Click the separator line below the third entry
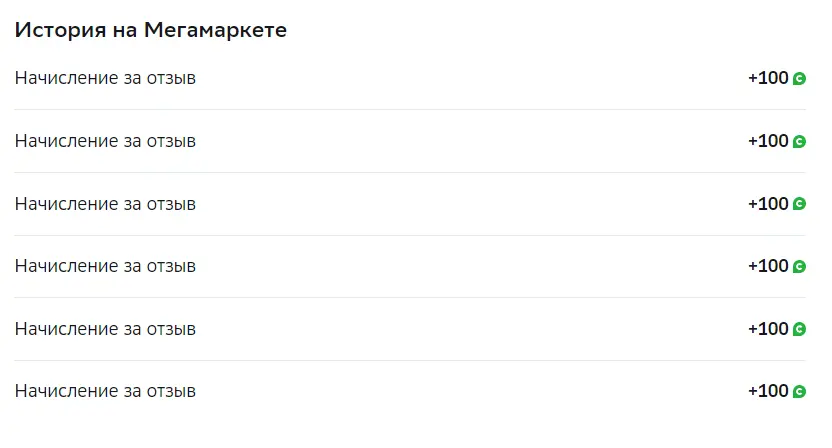The height and width of the screenshot is (448, 832). (x=410, y=235)
